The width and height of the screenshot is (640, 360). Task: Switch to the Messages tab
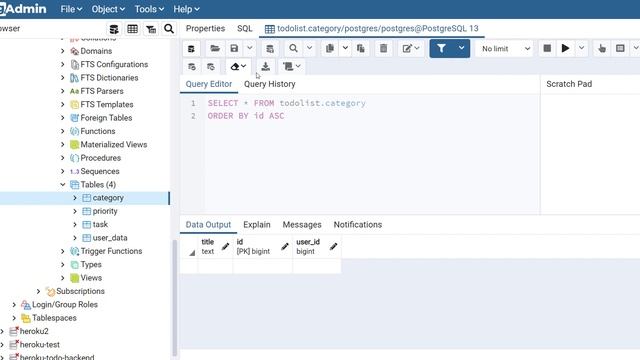point(302,225)
